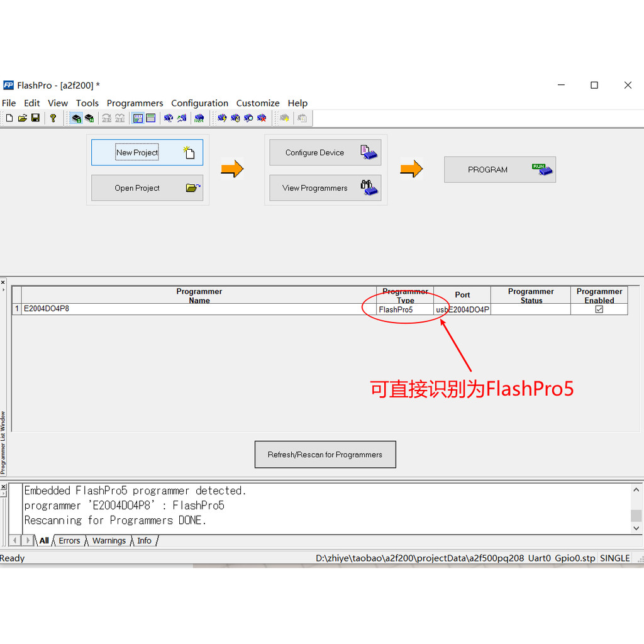644x644 pixels.
Task: Toggle the programmer list view toolbar icon
Action: (138, 118)
